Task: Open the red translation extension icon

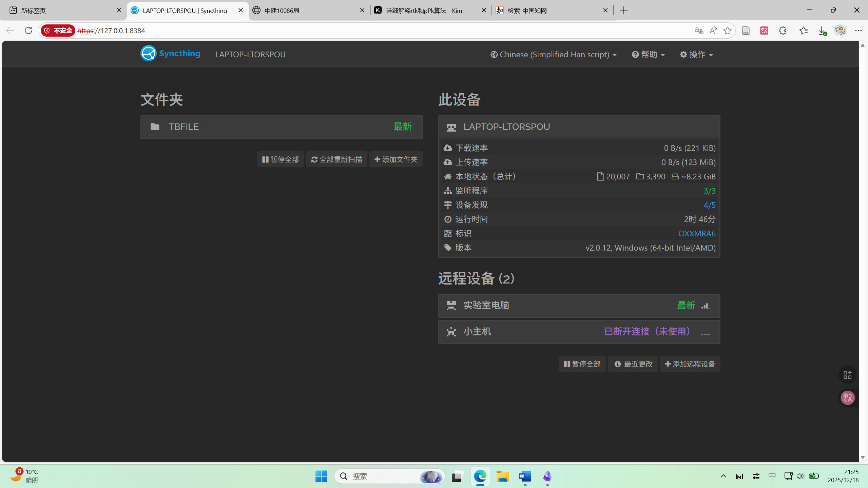Action: [x=764, y=31]
